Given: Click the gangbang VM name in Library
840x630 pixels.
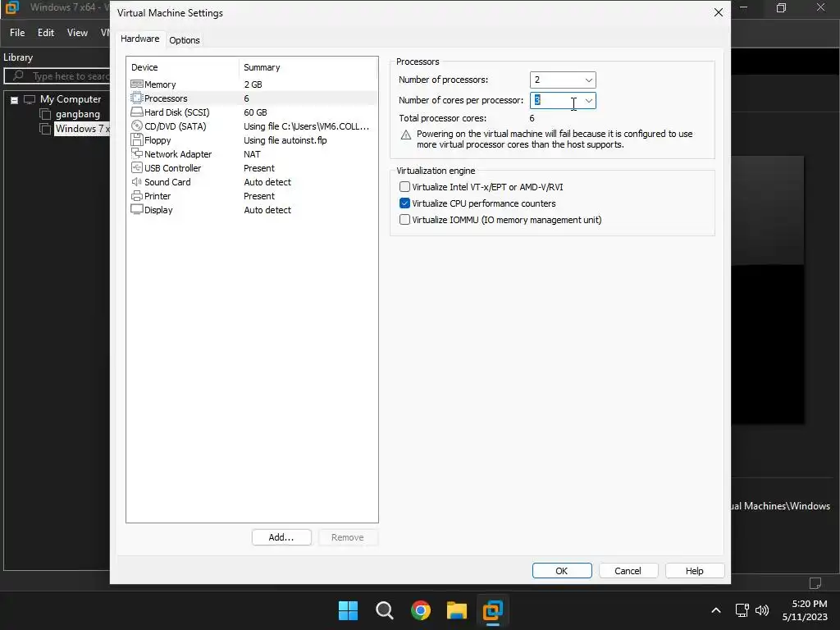Looking at the screenshot, I should [78, 114].
